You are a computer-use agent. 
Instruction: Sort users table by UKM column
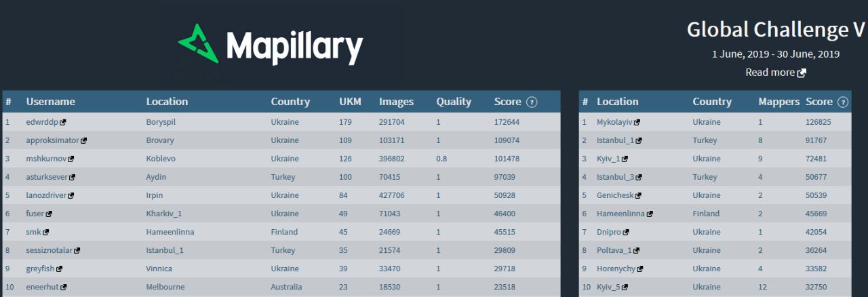[350, 102]
